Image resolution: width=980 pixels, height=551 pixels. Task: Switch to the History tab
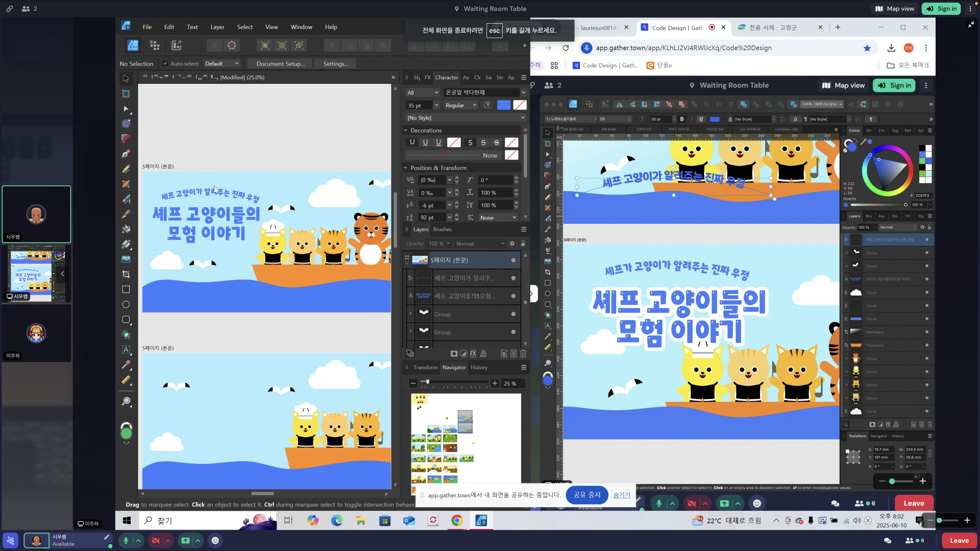pyautogui.click(x=479, y=367)
